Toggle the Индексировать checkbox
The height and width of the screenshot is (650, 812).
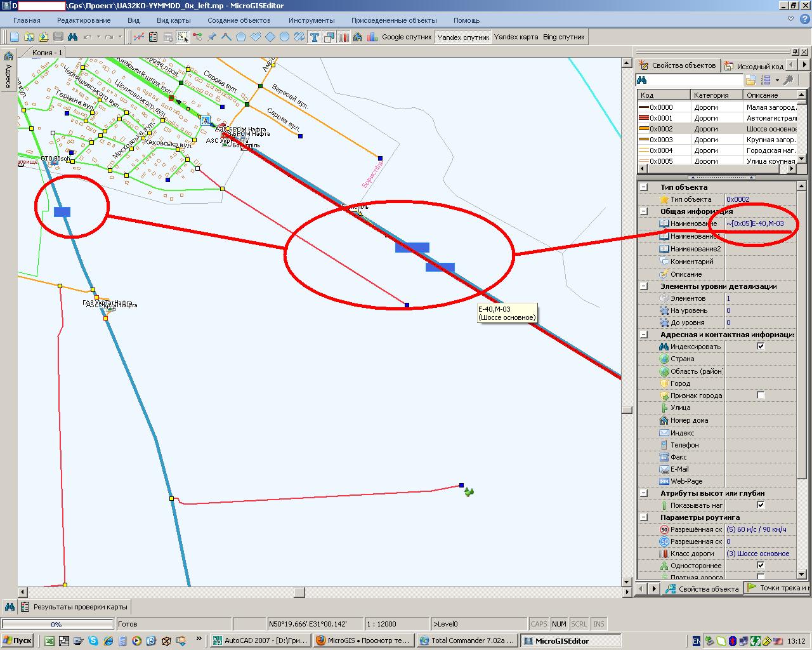point(761,347)
